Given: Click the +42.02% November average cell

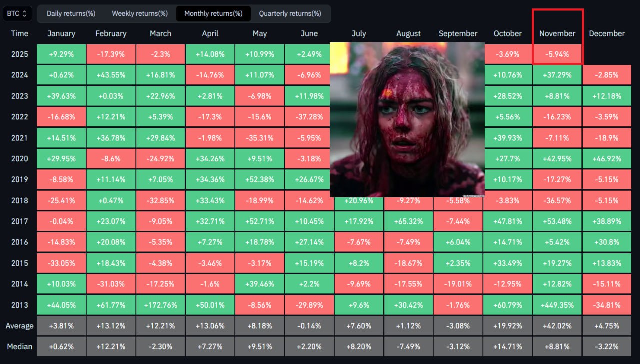Looking at the screenshot, I should pyautogui.click(x=557, y=326).
